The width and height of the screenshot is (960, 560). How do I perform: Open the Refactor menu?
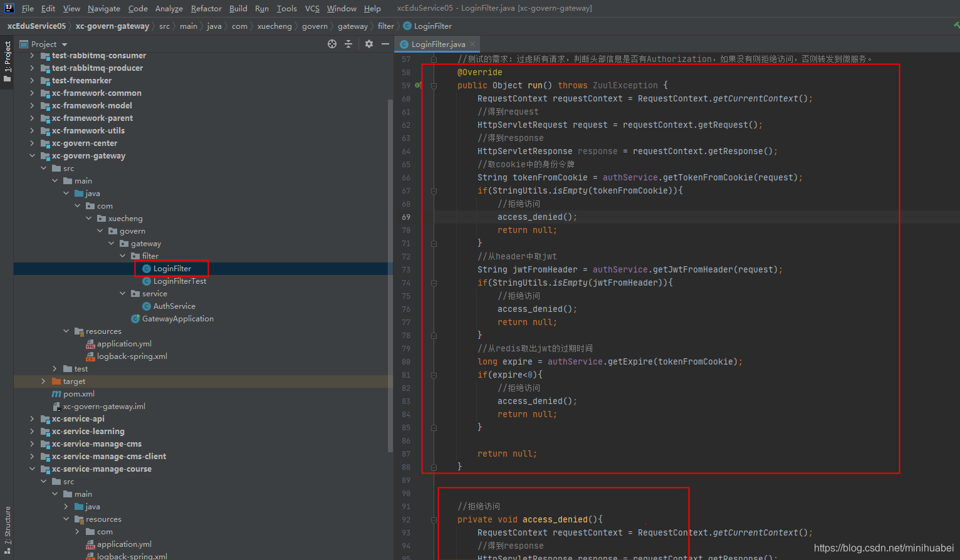click(206, 8)
